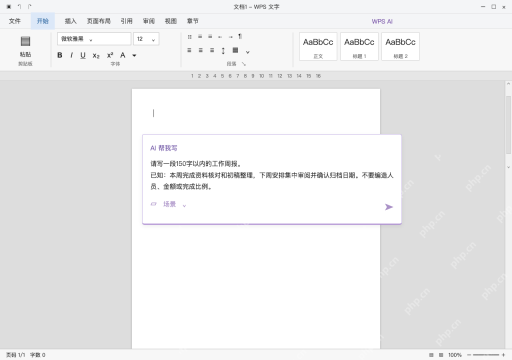Open the WPS AI panel
This screenshot has width=512, height=360.
(x=382, y=22)
